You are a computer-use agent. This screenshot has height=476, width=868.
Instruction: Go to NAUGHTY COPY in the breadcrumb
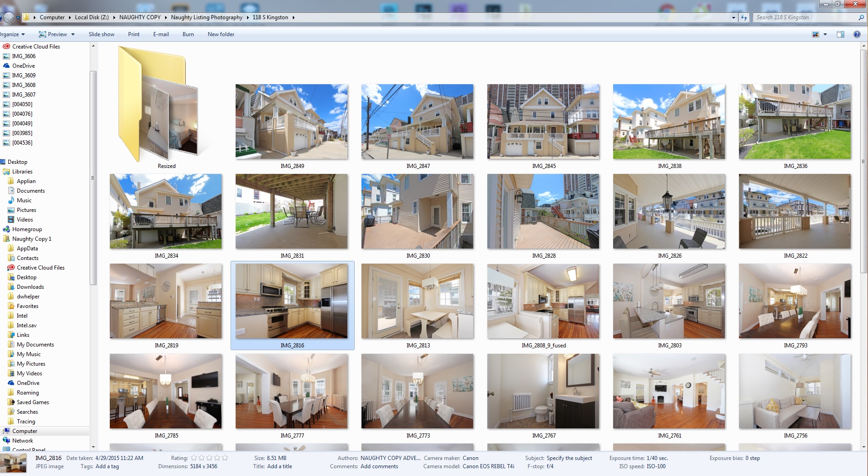[x=140, y=17]
